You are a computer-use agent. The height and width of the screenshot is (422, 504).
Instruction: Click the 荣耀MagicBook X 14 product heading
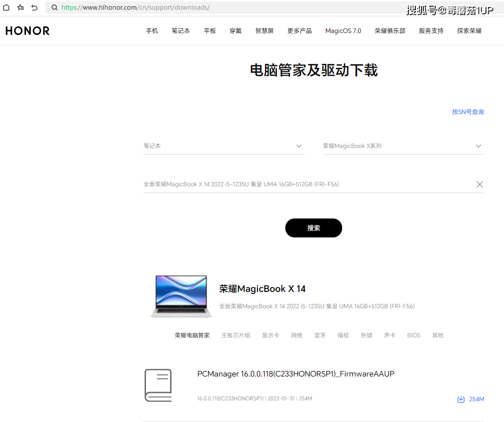coord(262,289)
